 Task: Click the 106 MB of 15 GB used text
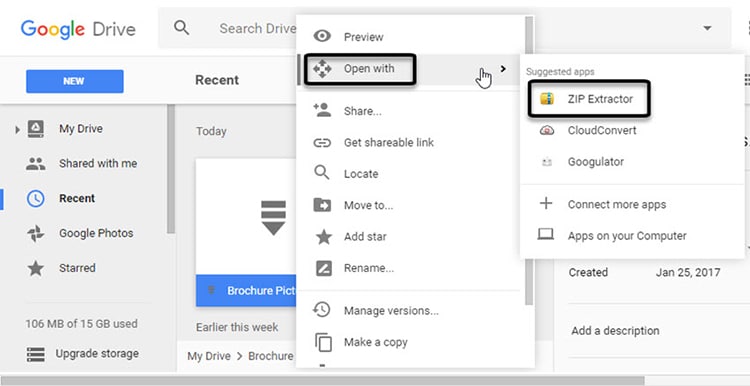coord(81,324)
